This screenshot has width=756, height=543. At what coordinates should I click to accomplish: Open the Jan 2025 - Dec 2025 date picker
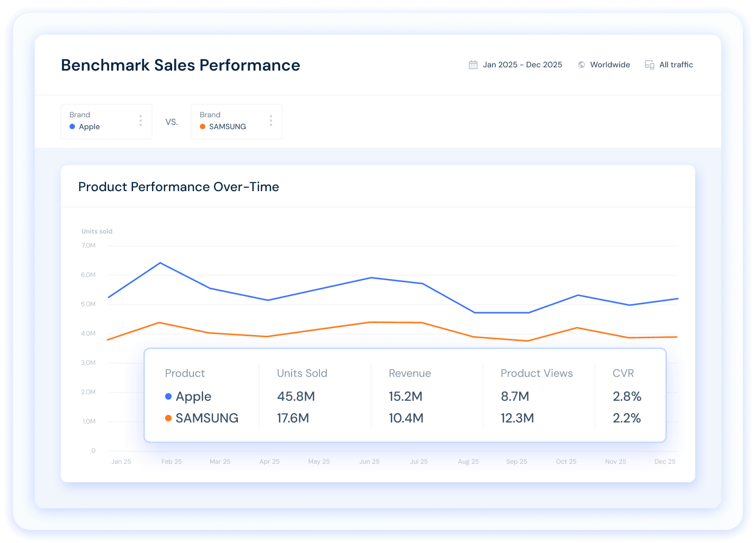pyautogui.click(x=516, y=65)
